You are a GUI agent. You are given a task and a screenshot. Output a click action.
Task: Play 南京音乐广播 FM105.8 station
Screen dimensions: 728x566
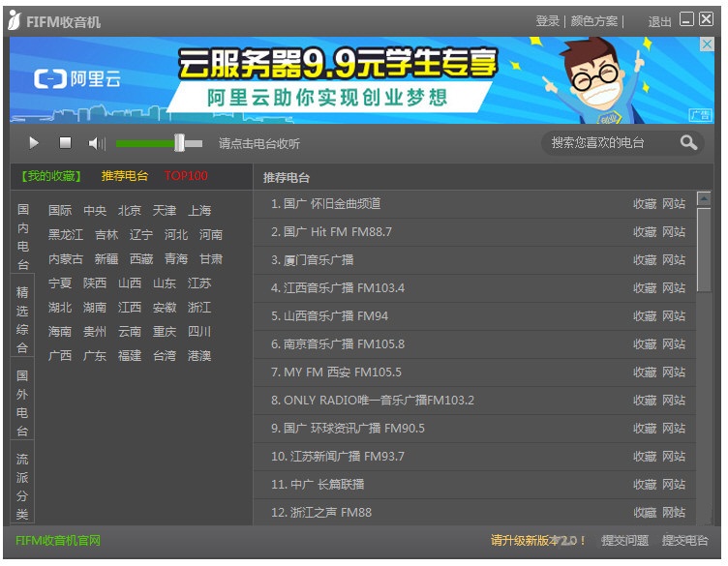(x=338, y=344)
